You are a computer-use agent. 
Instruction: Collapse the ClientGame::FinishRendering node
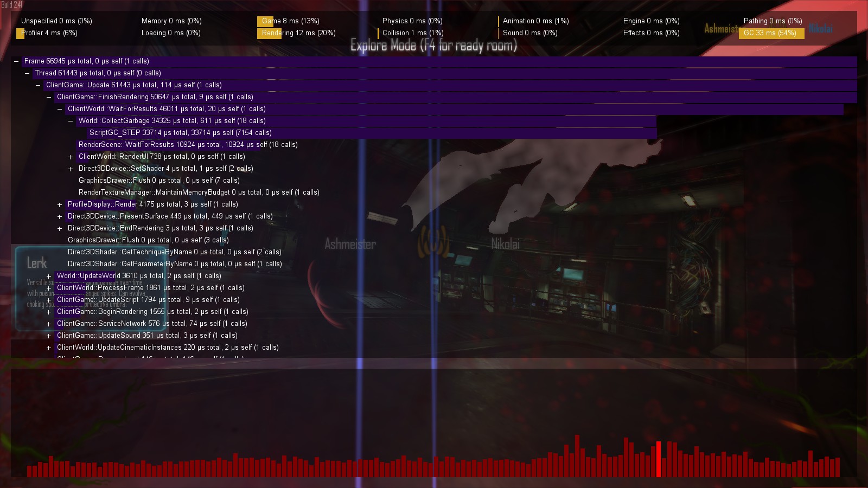click(x=49, y=97)
